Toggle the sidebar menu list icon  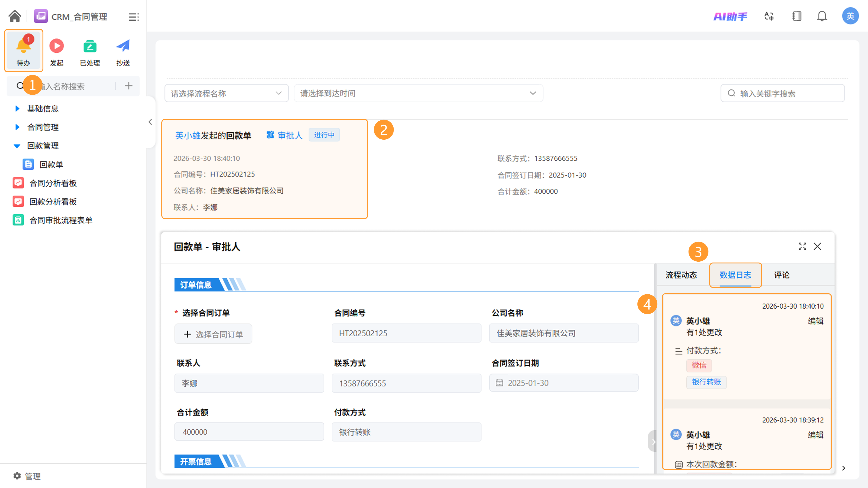pos(133,17)
